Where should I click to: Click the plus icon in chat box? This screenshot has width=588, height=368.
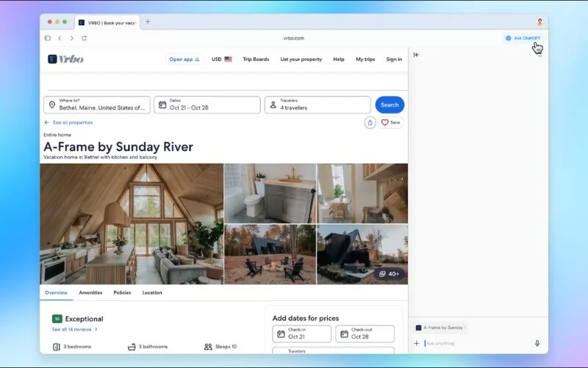[417, 343]
